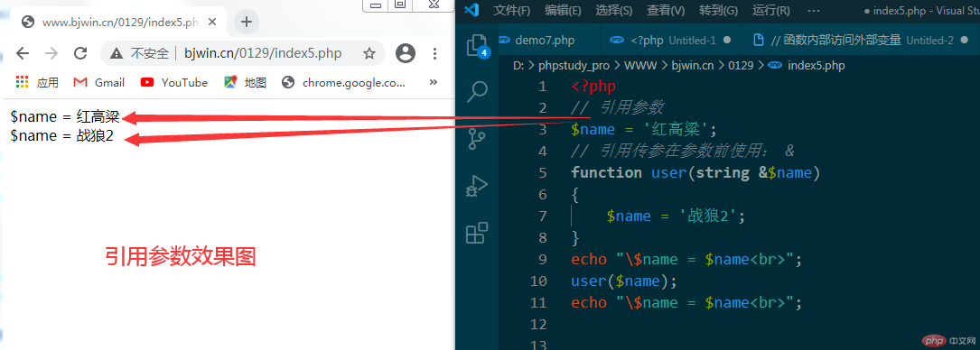The image size is (980, 350).
Task: Open the 文件(F) menu
Action: [512, 11]
